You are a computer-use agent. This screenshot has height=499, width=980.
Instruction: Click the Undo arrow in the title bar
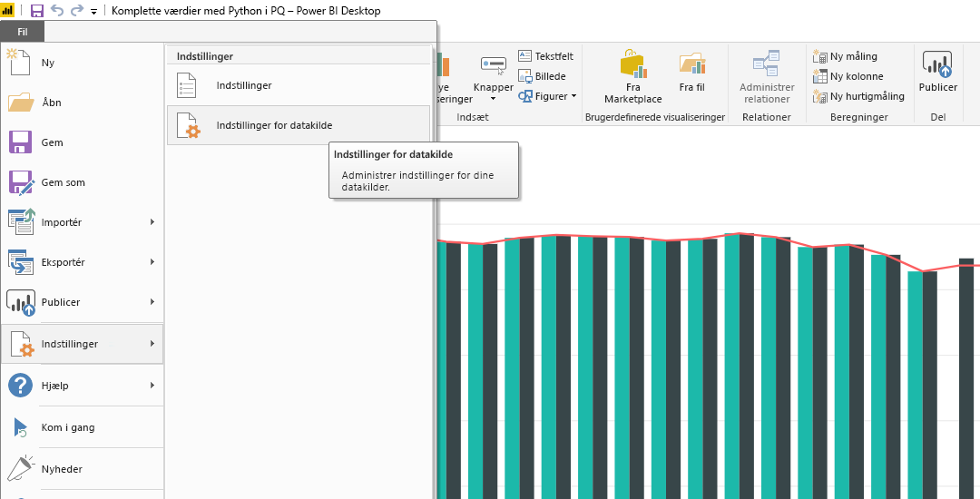(x=57, y=11)
